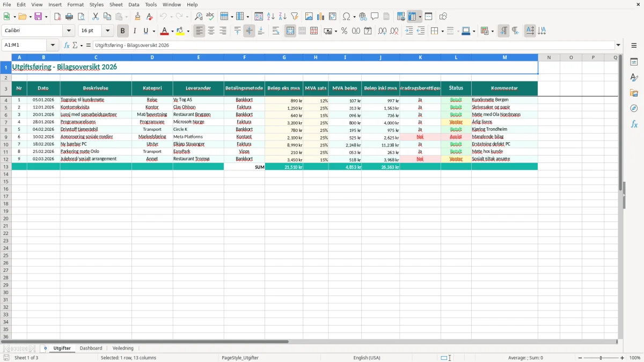Click the Save document icon
Viewport: 644px width, 362px height.
[38, 17]
